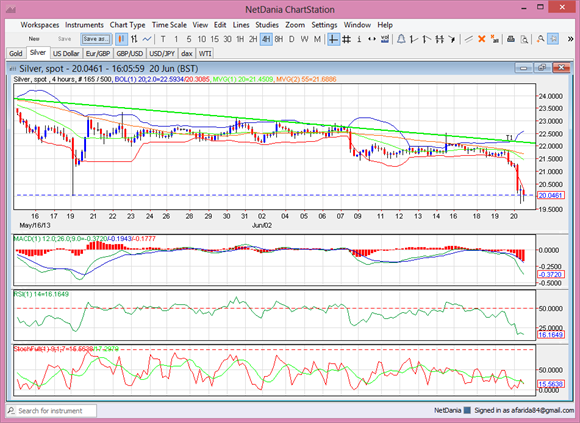Open the Studies menu
This screenshot has width=580, height=423.
tap(267, 25)
